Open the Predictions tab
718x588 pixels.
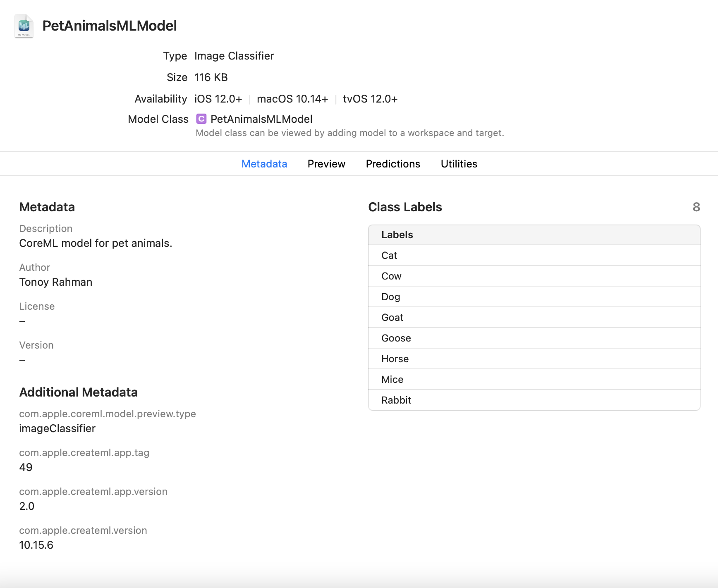click(x=393, y=164)
